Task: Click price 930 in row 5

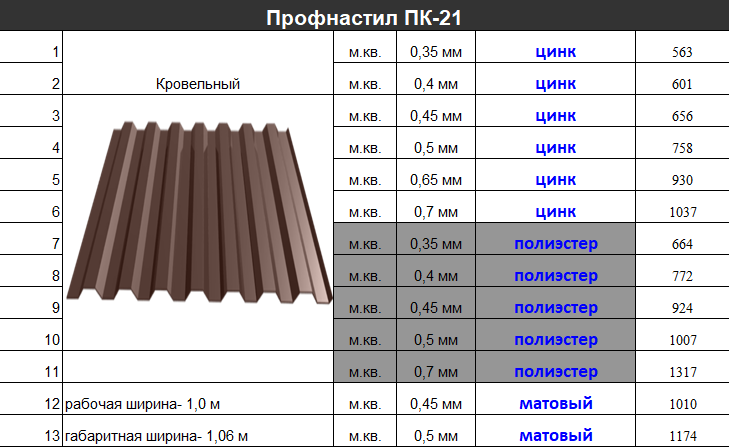Action: [682, 180]
